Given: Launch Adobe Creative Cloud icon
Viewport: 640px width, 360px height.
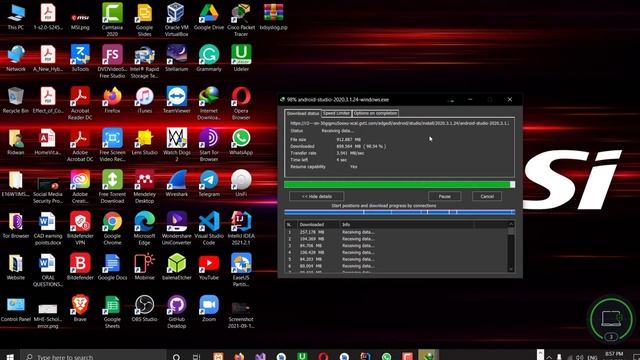Looking at the screenshot, I should coord(80,187).
